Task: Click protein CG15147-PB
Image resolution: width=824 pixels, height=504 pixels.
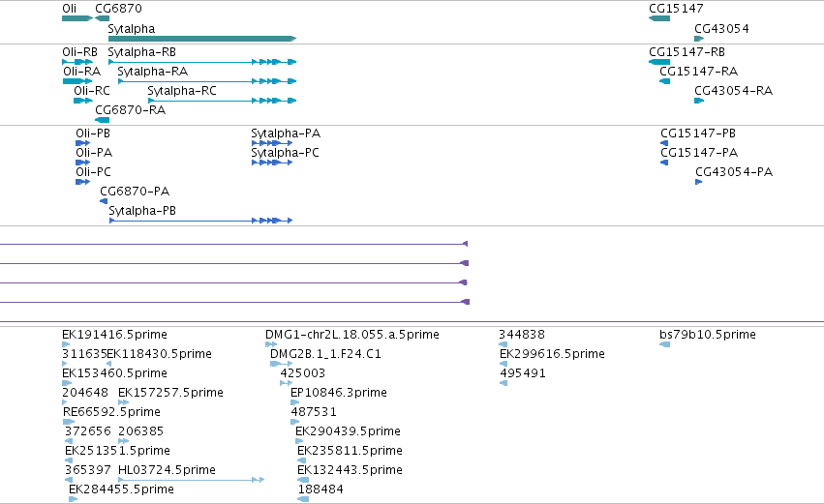Action: click(664, 143)
